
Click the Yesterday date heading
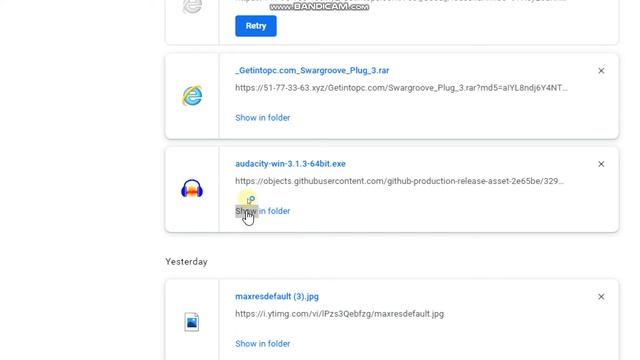point(186,262)
